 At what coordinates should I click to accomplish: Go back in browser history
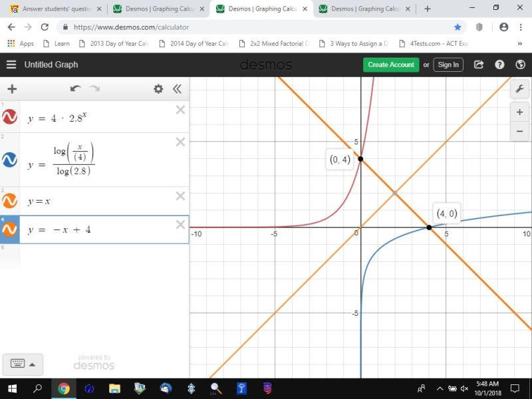click(11, 27)
